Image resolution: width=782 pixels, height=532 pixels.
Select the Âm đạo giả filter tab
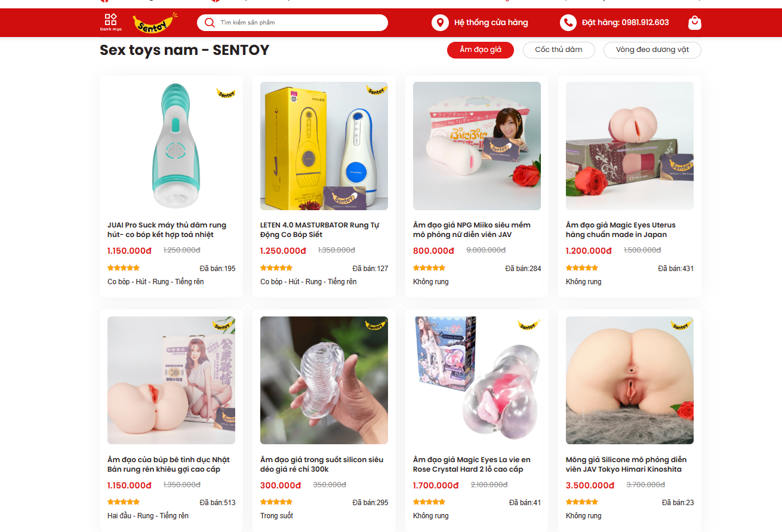(481, 50)
